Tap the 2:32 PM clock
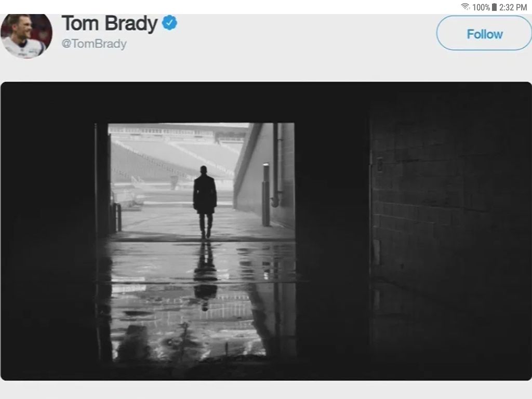This screenshot has width=532, height=399. (x=513, y=7)
